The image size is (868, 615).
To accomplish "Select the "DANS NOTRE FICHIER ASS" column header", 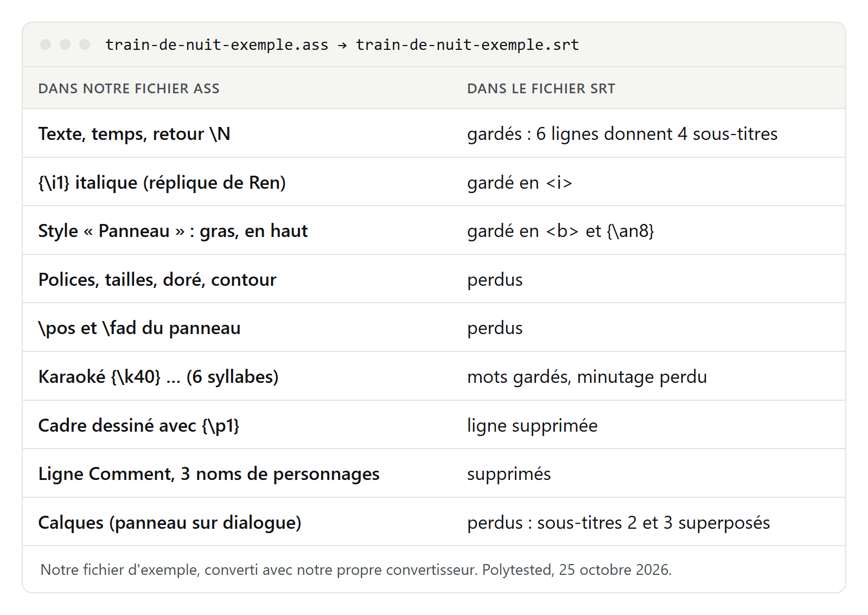I will click(x=129, y=88).
